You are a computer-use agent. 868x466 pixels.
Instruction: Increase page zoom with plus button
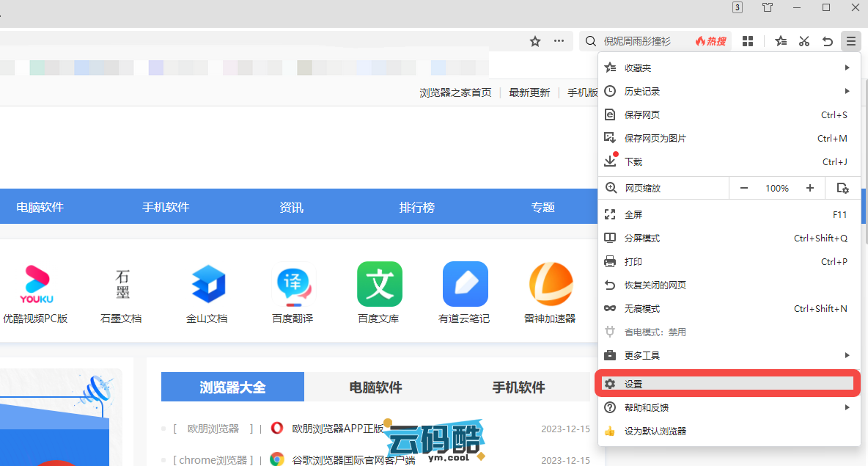point(810,188)
